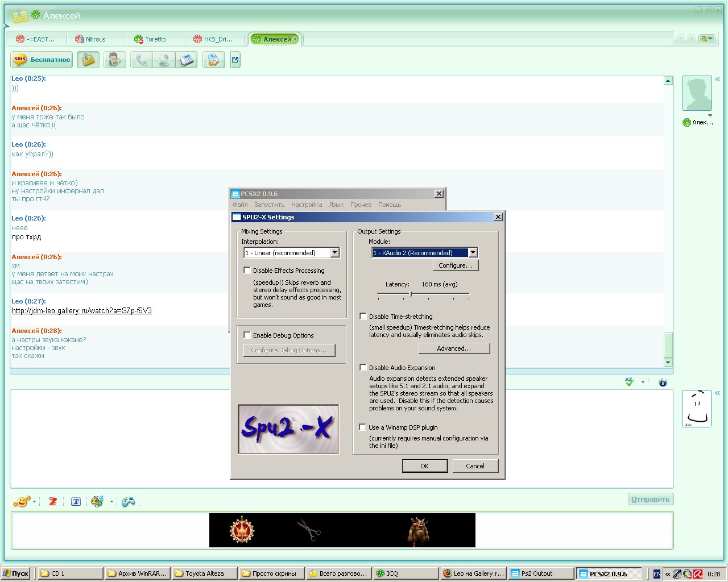Click chat scrollbar up arrow
Viewport: 728px width, 582px height.
668,81
